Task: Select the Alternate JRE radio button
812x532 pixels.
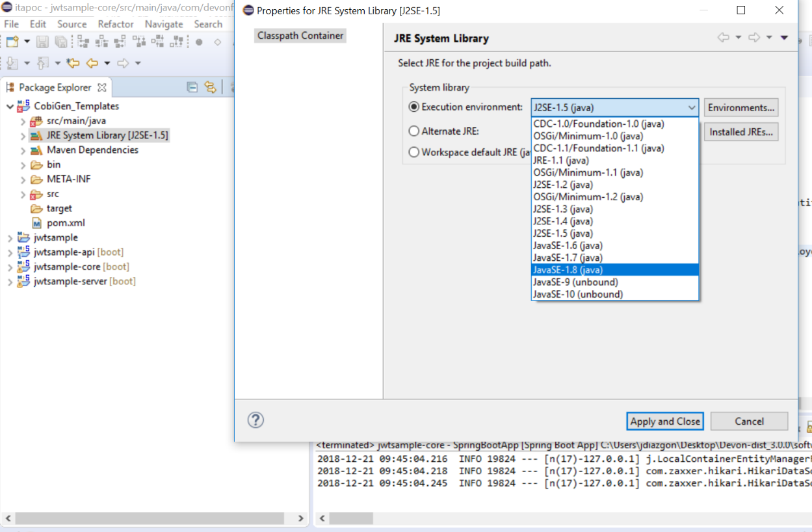Action: tap(414, 131)
